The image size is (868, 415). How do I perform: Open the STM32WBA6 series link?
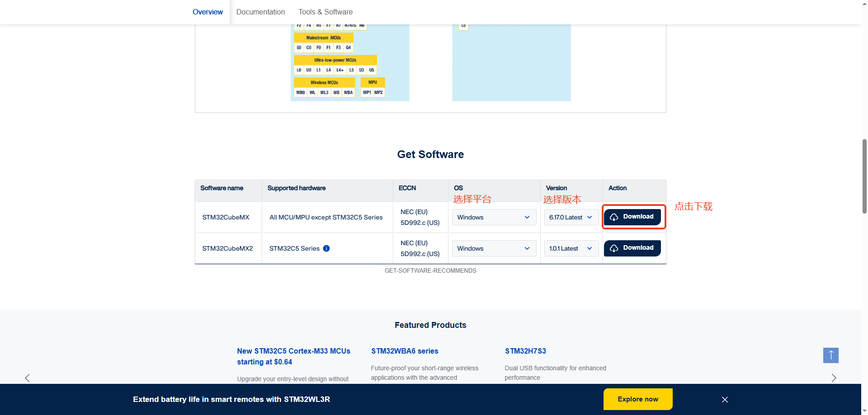405,351
